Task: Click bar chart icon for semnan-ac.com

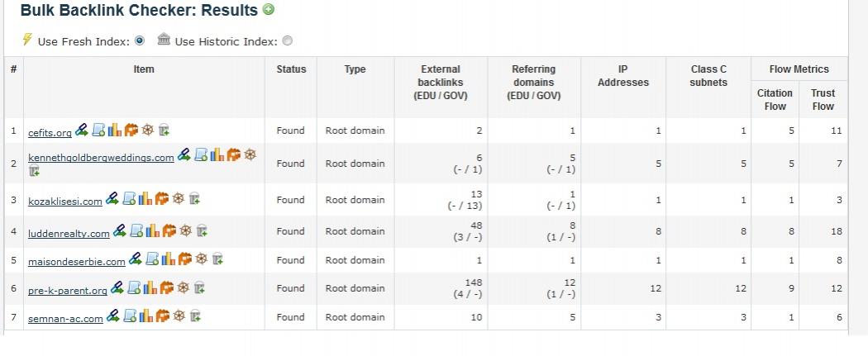Action: click(x=145, y=316)
